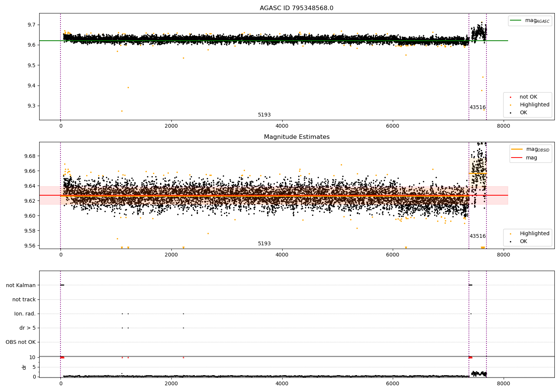Image resolution: width=560 pixels, height=392 pixels.
Task: Select 'OK' in the Magnitude Estimates legend
Action: (x=523, y=242)
